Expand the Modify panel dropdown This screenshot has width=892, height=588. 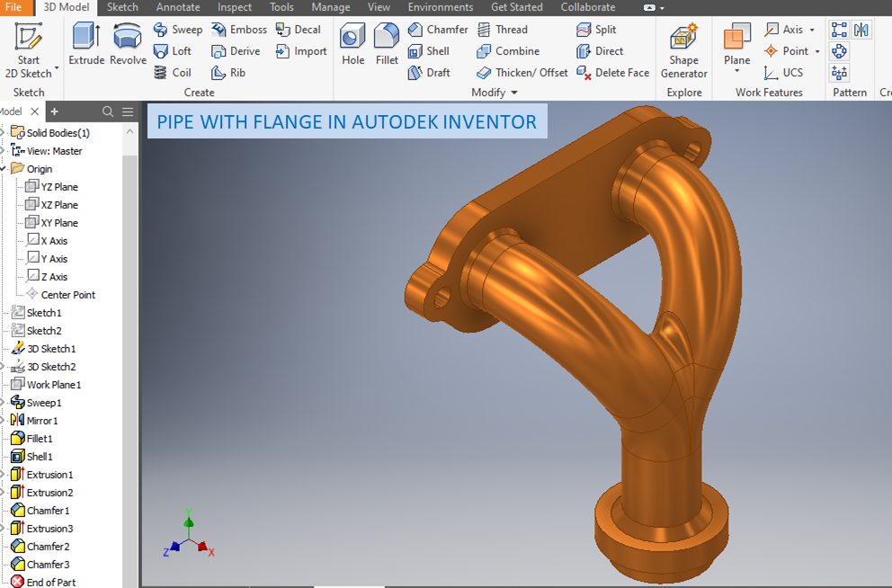(514, 93)
